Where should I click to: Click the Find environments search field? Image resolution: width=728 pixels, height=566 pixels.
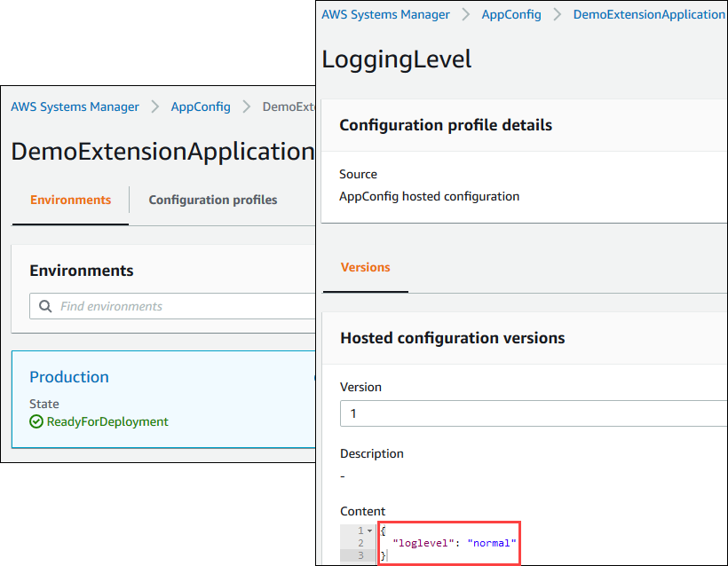point(172,306)
